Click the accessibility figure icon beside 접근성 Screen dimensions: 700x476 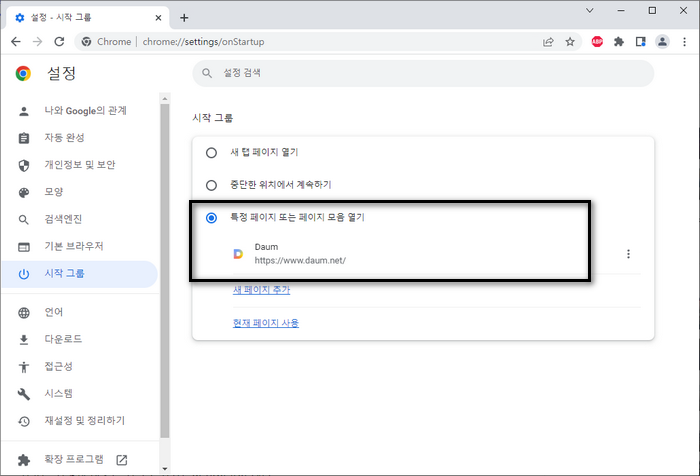tap(24, 367)
